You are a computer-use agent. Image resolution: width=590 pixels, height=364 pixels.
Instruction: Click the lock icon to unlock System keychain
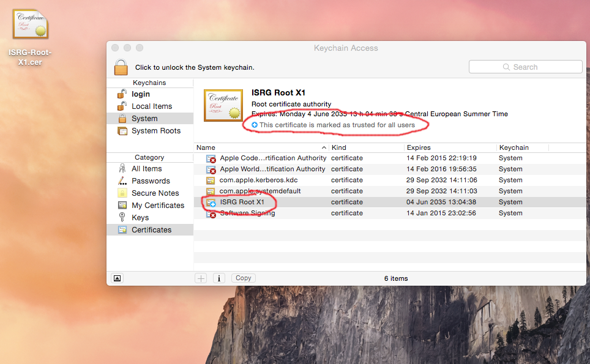121,67
